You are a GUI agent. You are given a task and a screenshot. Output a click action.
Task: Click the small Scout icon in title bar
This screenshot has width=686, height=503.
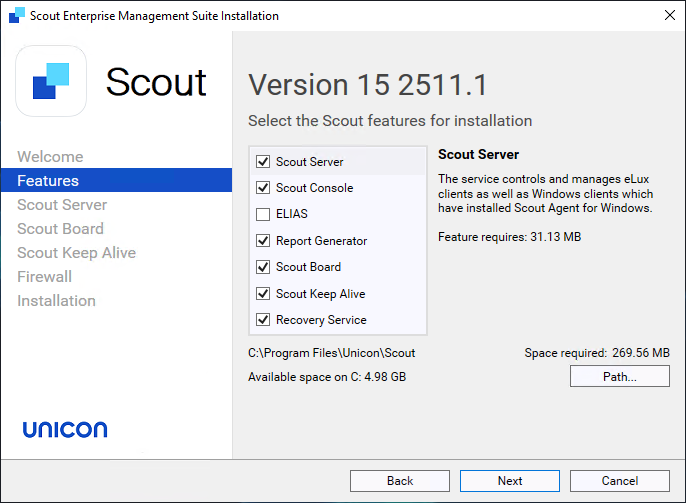[17, 15]
